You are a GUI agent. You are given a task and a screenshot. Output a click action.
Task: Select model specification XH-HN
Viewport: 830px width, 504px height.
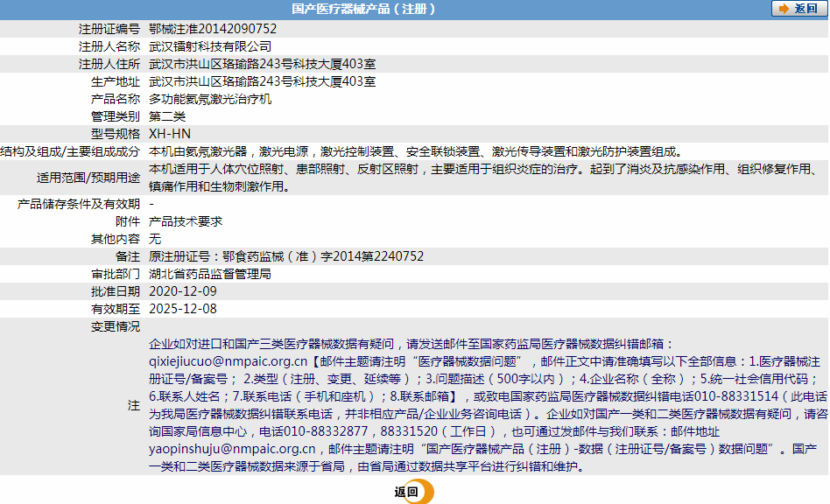pos(170,134)
